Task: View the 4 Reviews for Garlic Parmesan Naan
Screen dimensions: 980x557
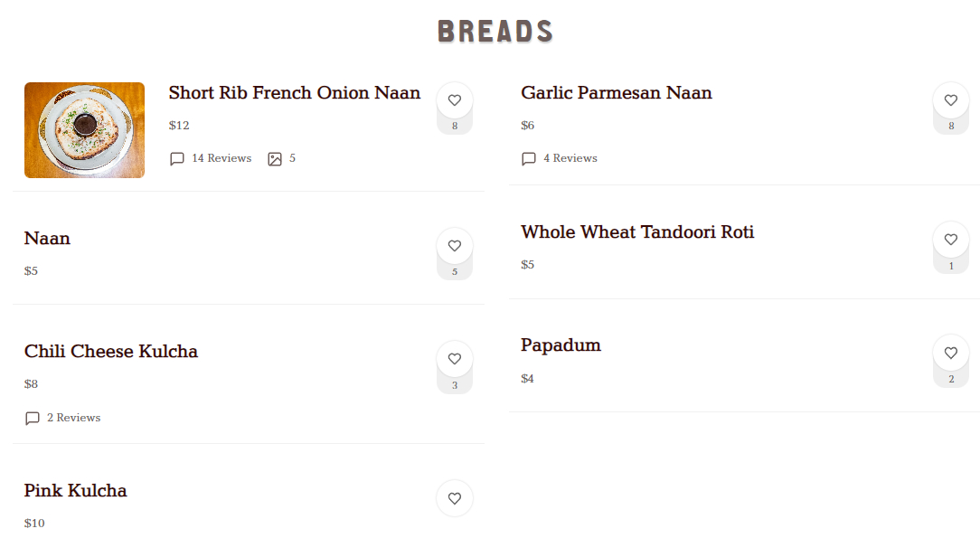Action: pyautogui.click(x=570, y=158)
